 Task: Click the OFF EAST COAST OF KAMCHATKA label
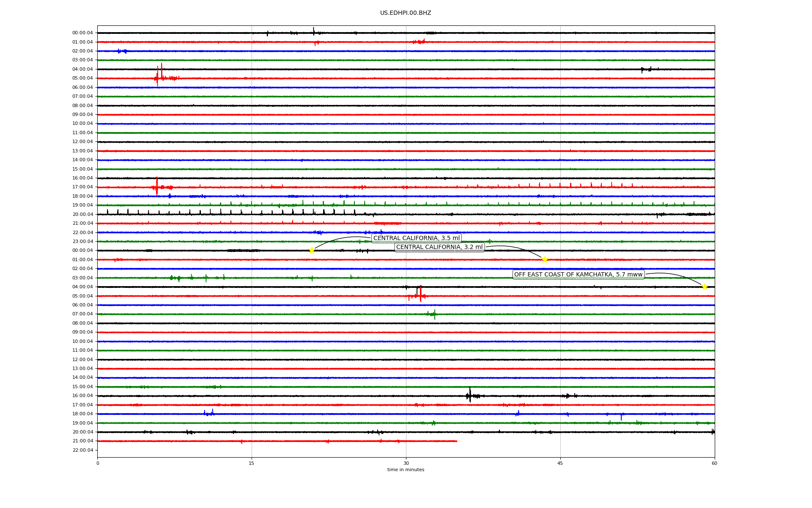coord(578,275)
